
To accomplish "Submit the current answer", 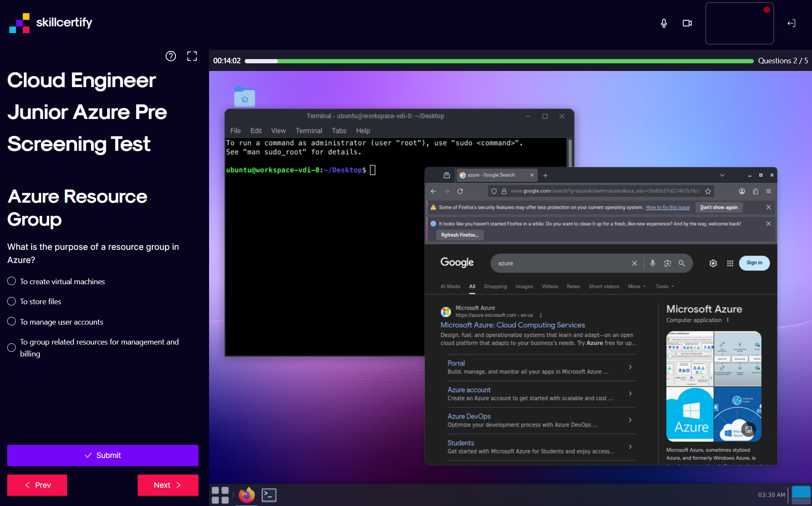I will pyautogui.click(x=103, y=455).
